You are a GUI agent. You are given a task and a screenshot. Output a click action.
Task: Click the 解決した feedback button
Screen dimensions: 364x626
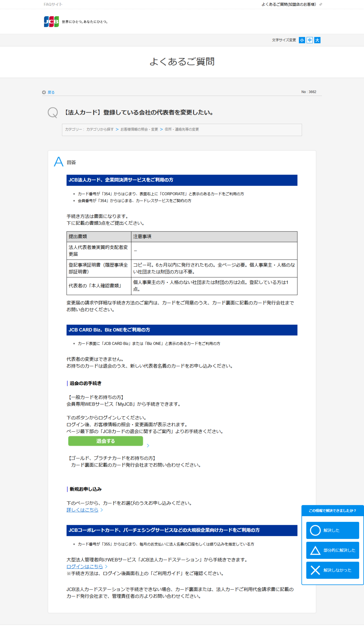pos(333,530)
